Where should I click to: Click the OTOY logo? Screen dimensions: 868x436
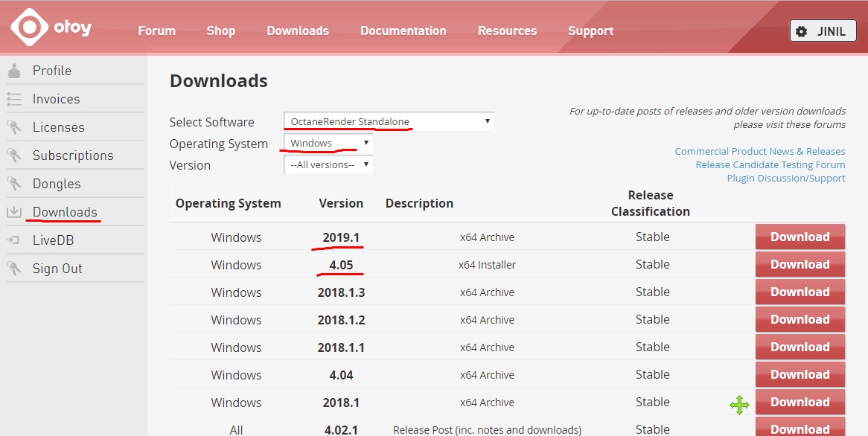coord(51,27)
